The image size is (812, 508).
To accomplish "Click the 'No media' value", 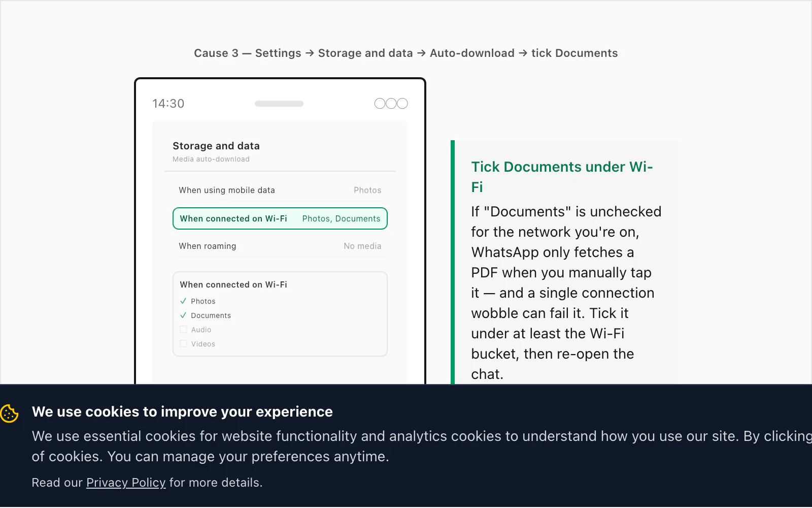I will coord(362,246).
